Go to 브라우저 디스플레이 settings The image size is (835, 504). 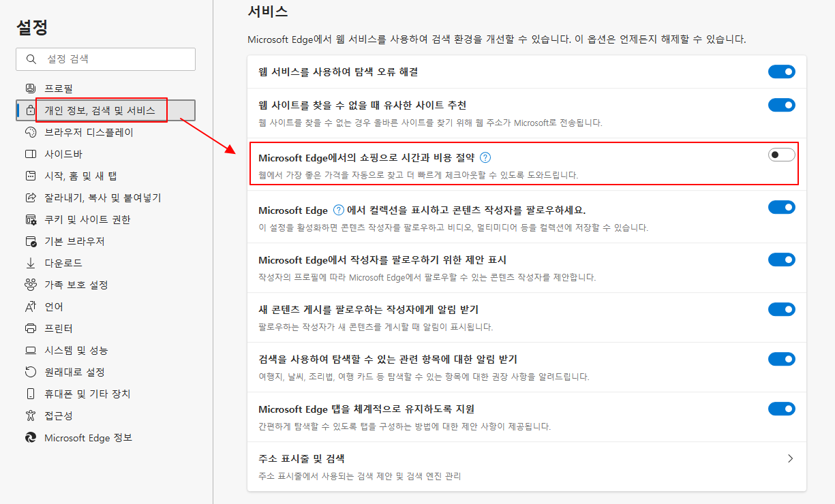[x=106, y=132]
